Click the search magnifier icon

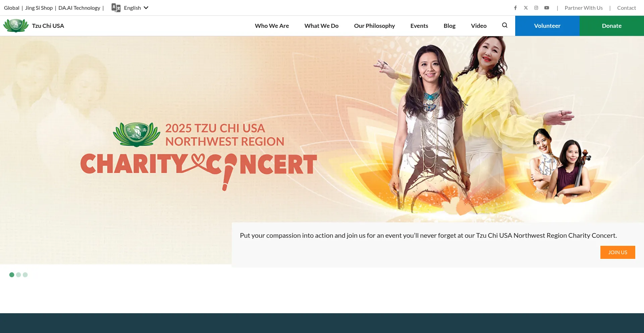point(505,25)
